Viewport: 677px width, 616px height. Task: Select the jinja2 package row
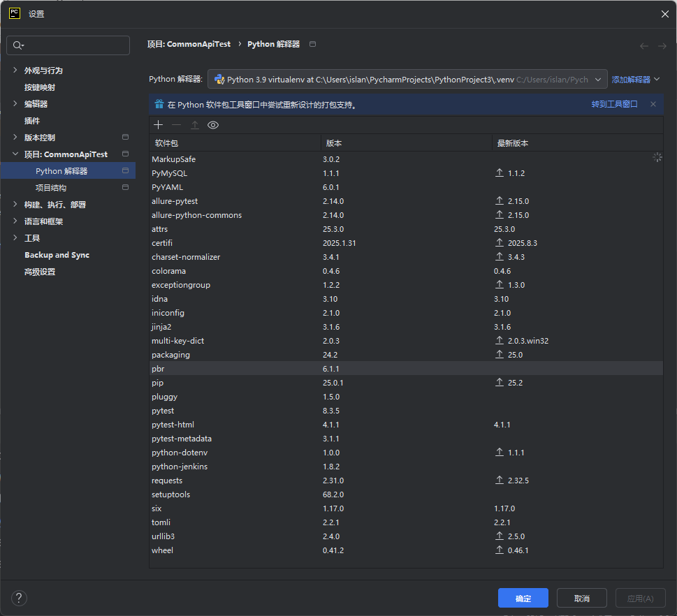point(406,326)
